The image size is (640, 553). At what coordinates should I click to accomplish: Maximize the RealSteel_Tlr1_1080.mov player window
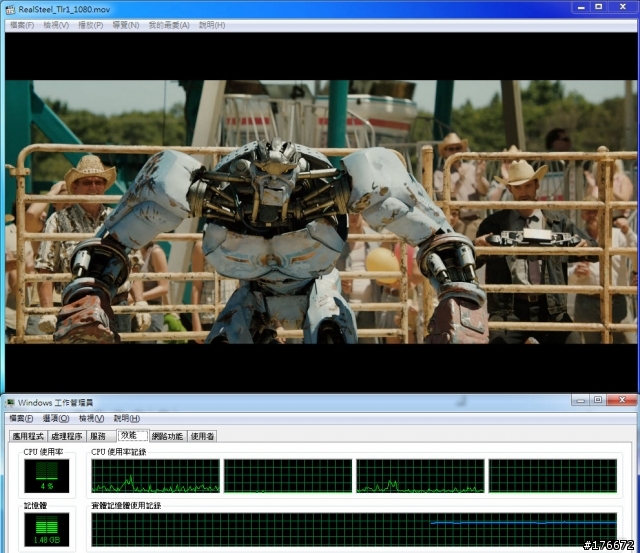[x=598, y=7]
